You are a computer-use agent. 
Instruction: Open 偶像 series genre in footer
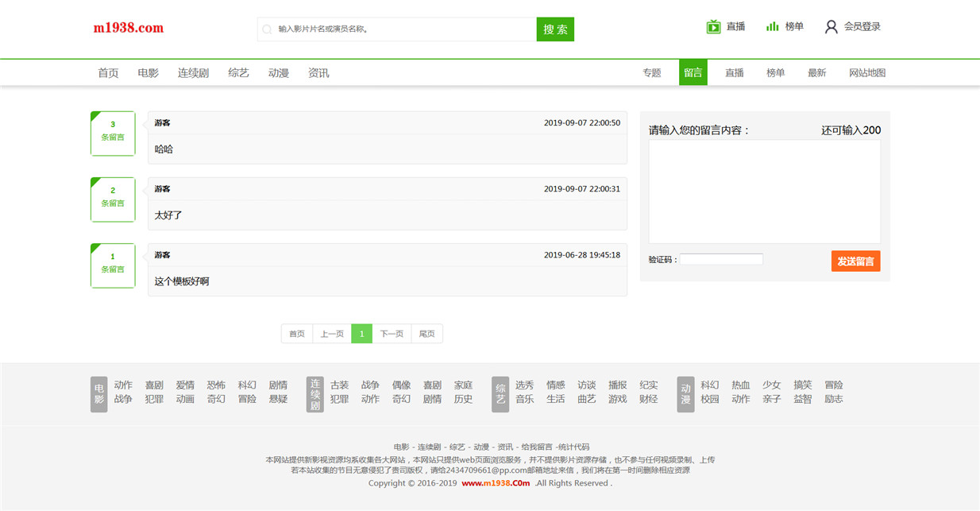click(x=401, y=385)
